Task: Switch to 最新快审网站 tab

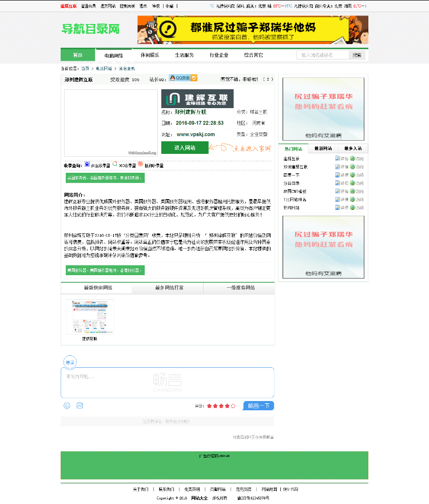Action: tap(98, 288)
